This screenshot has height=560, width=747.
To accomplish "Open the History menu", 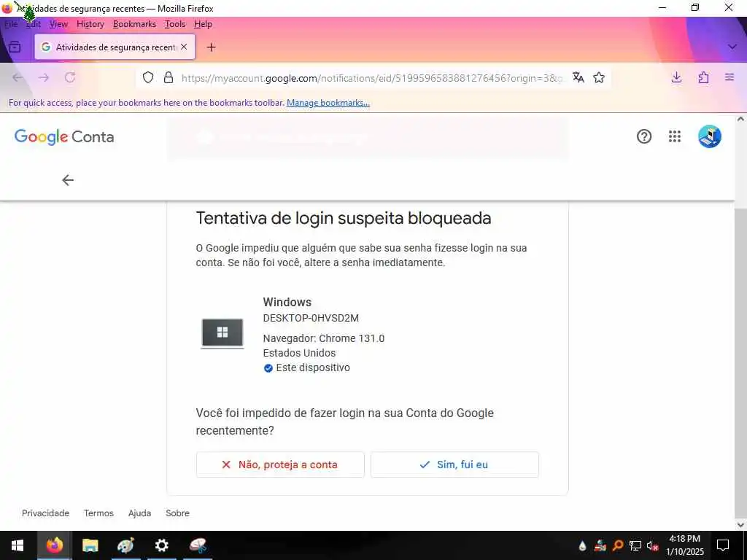I will click(x=90, y=24).
